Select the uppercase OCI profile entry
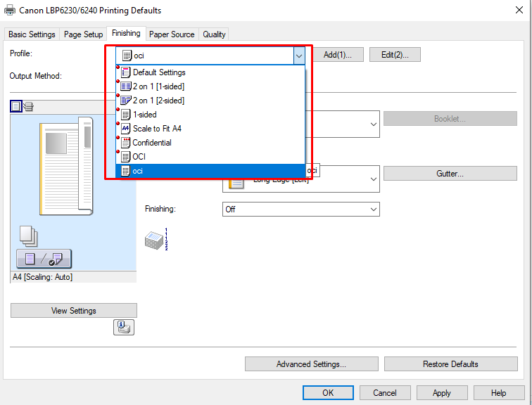Viewport: 532px width, 405px height. click(210, 157)
